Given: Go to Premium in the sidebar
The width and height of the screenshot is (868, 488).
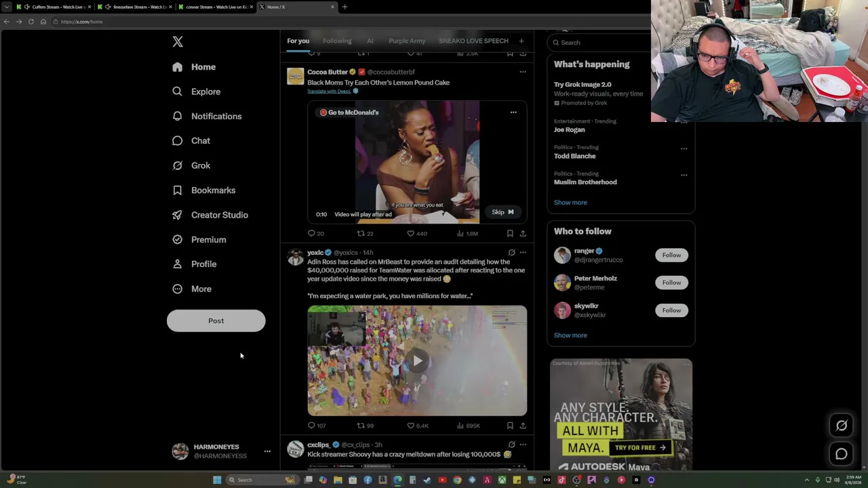Looking at the screenshot, I should point(199,239).
